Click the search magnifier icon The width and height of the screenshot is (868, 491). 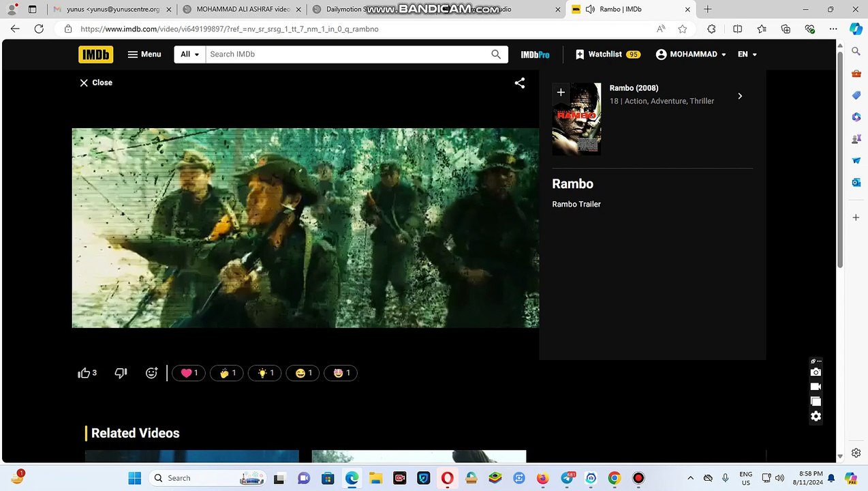tap(496, 55)
